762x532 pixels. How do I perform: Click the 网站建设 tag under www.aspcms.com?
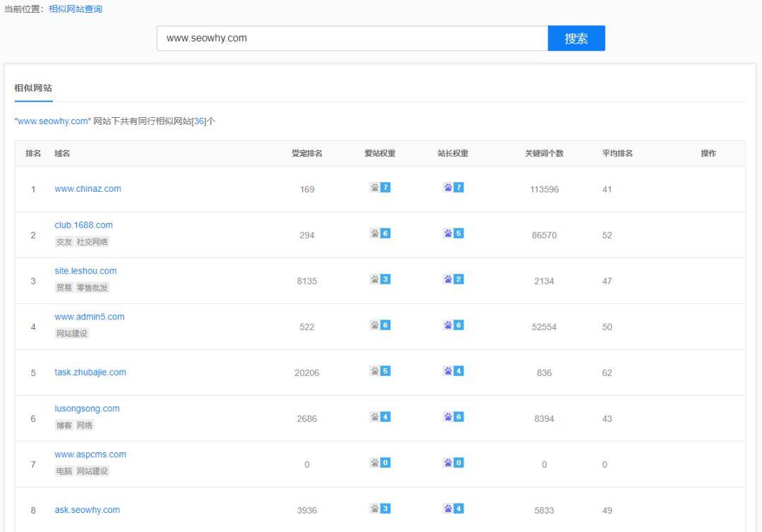92,471
